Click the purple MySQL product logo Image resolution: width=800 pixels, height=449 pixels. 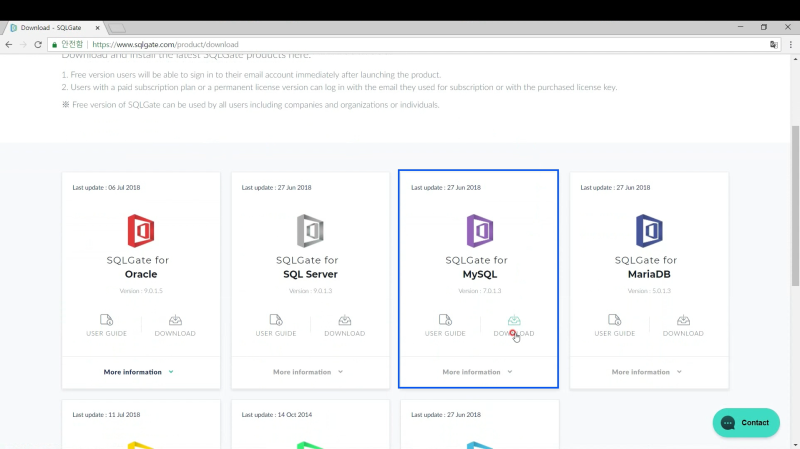[480, 231]
